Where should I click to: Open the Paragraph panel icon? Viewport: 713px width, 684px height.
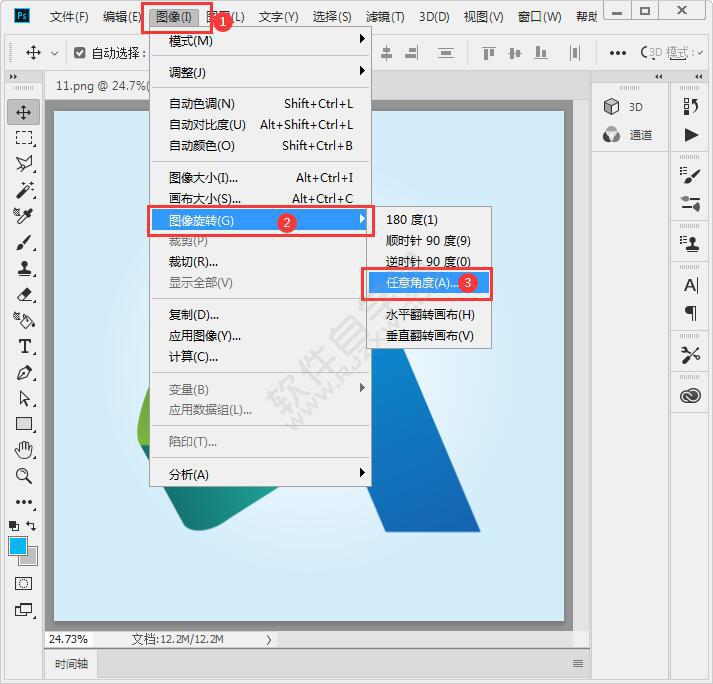coord(690,312)
